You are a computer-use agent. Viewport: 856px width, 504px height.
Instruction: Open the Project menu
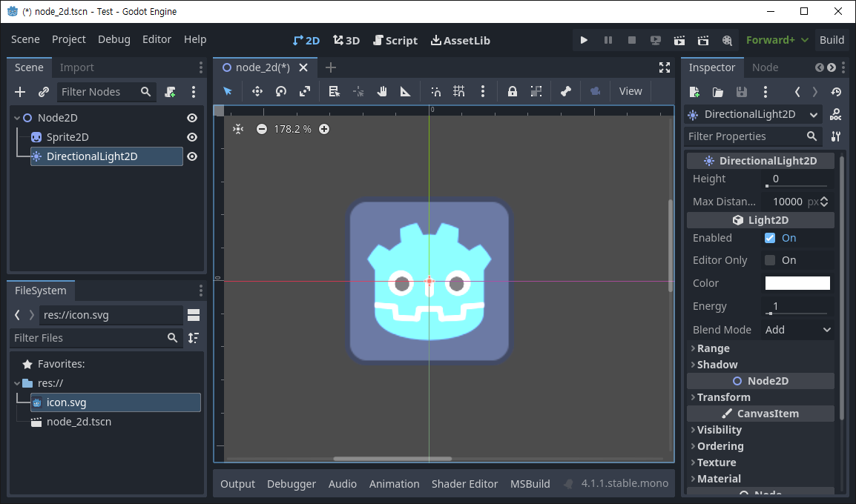[69, 39]
